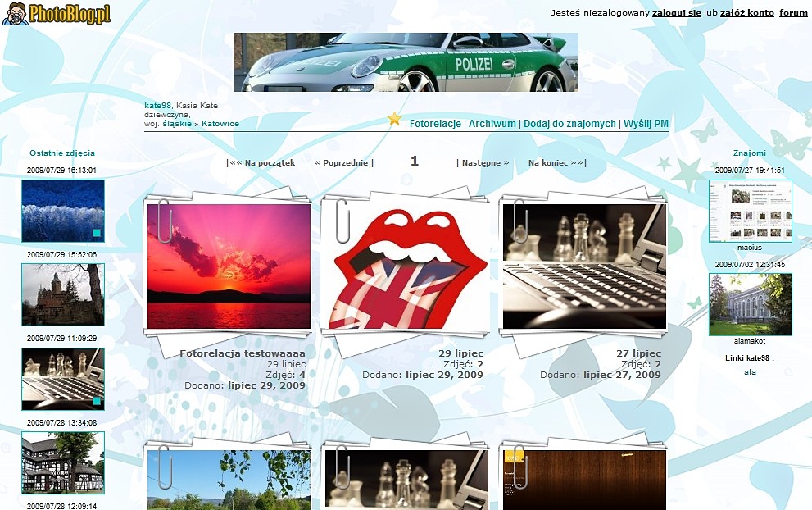This screenshot has width=812, height=510.
Task: Click the Poprzednie pagination link
Action: click(x=344, y=162)
